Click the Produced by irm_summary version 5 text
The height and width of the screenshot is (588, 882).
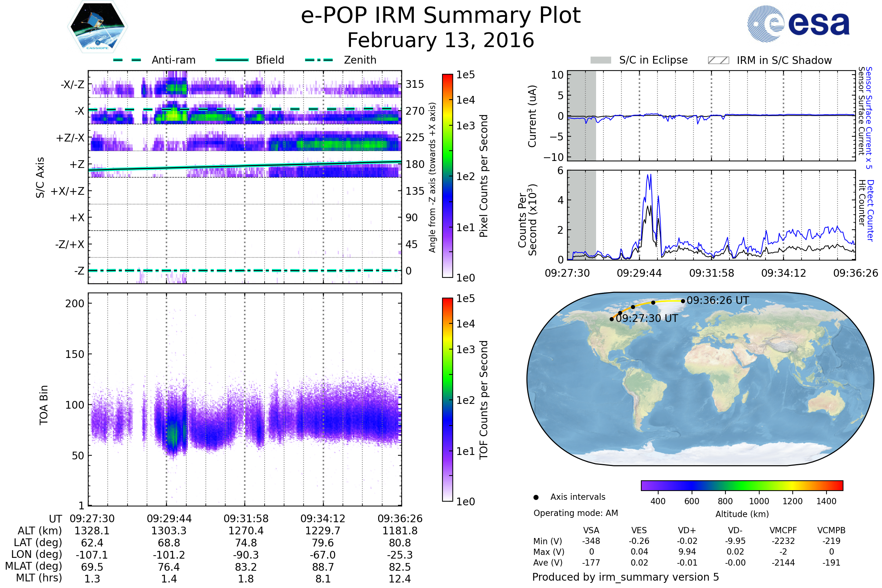625,577
